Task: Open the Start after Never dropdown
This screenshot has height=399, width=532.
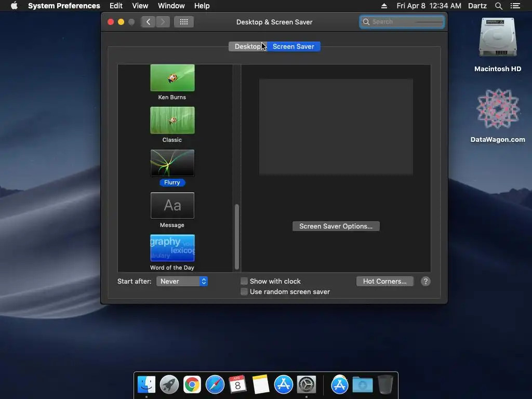Action: (182, 281)
